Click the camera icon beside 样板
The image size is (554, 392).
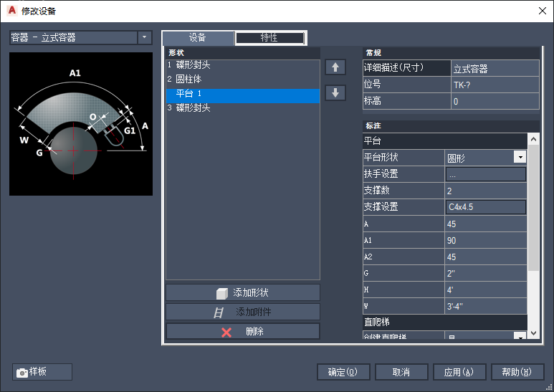(x=22, y=373)
